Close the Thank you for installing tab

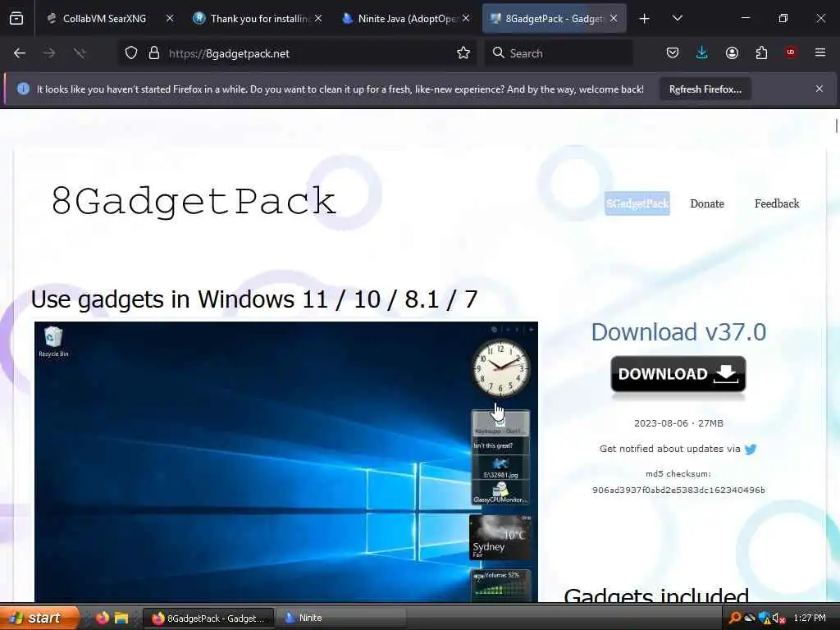tap(318, 18)
